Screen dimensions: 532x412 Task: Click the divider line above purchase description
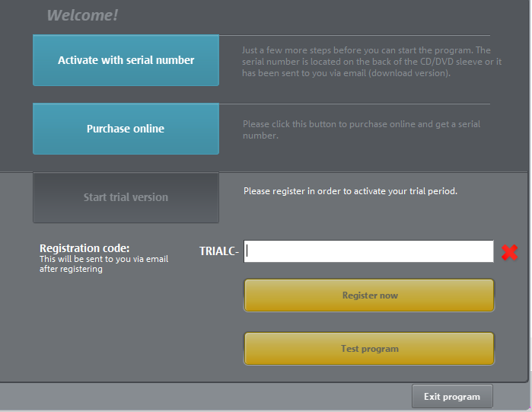[355, 104]
